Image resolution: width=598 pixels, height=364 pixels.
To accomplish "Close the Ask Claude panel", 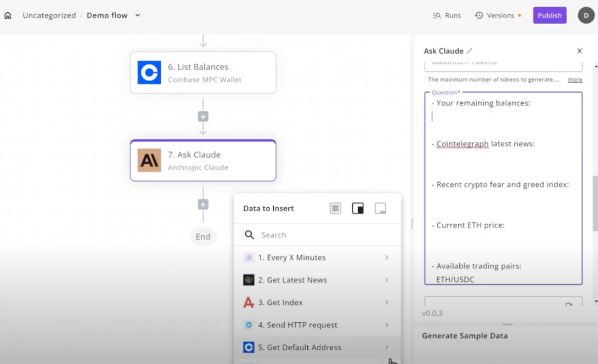I will [579, 50].
